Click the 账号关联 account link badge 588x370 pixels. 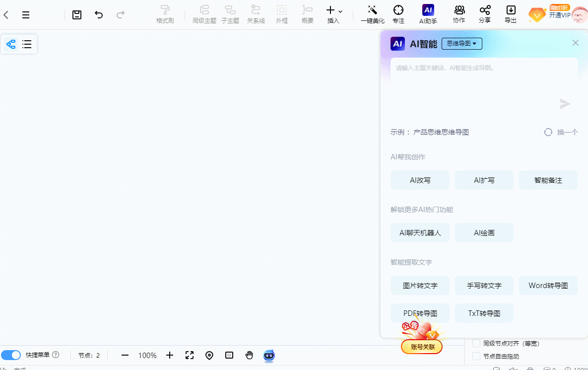point(422,347)
